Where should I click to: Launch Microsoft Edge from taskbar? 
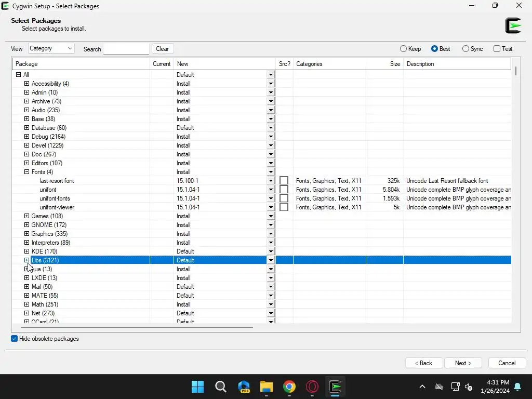click(244, 387)
